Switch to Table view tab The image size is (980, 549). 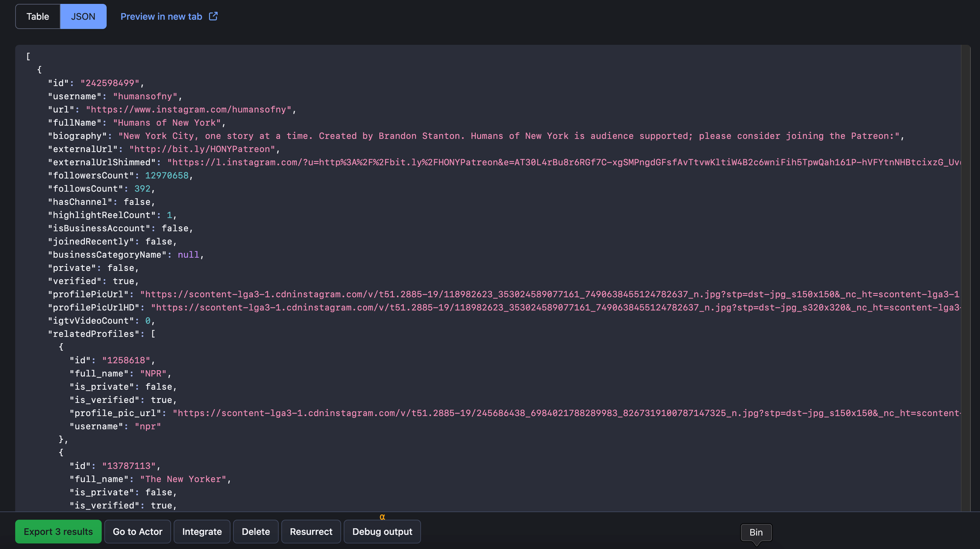[x=37, y=16]
